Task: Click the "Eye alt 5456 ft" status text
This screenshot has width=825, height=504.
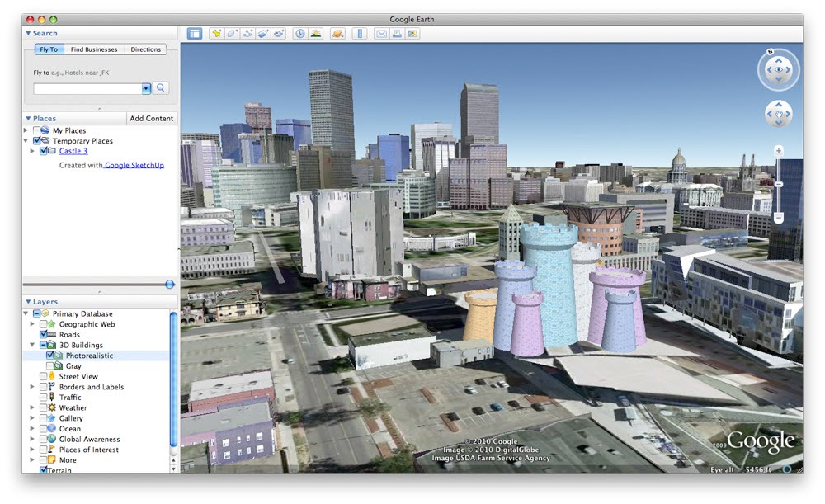Action: [740, 469]
